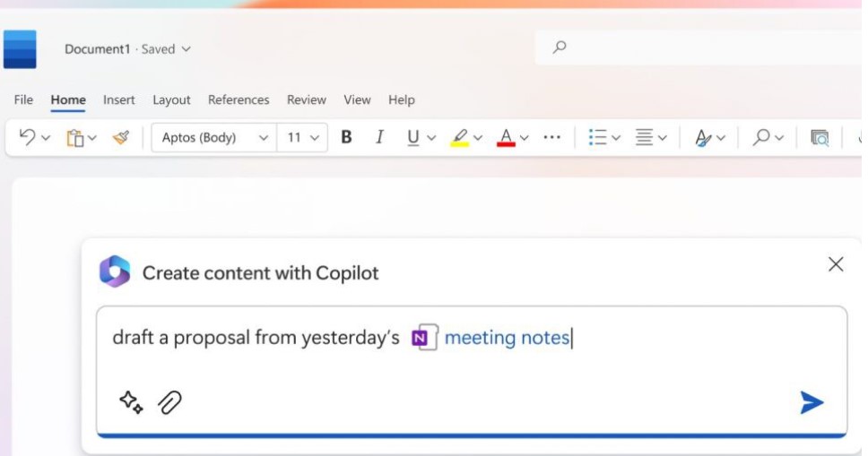Click the sparkle prompt suggestions icon
The width and height of the screenshot is (868, 456).
tap(131, 402)
